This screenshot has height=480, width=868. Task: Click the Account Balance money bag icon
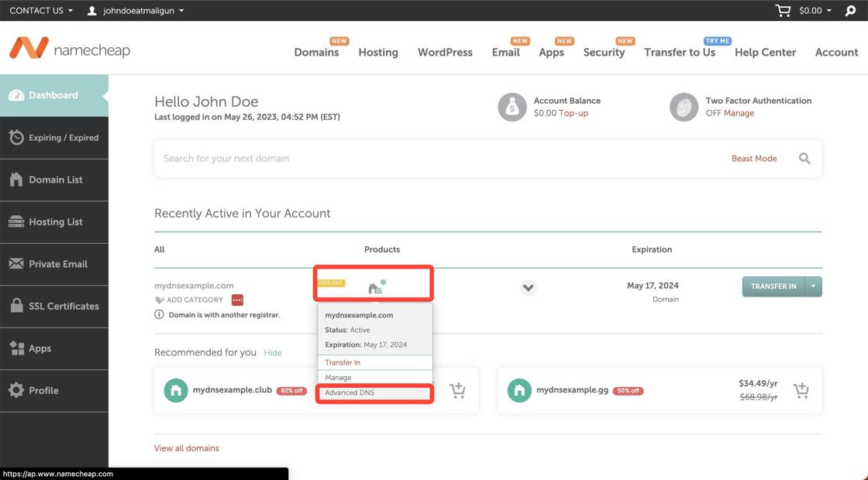[512, 107]
